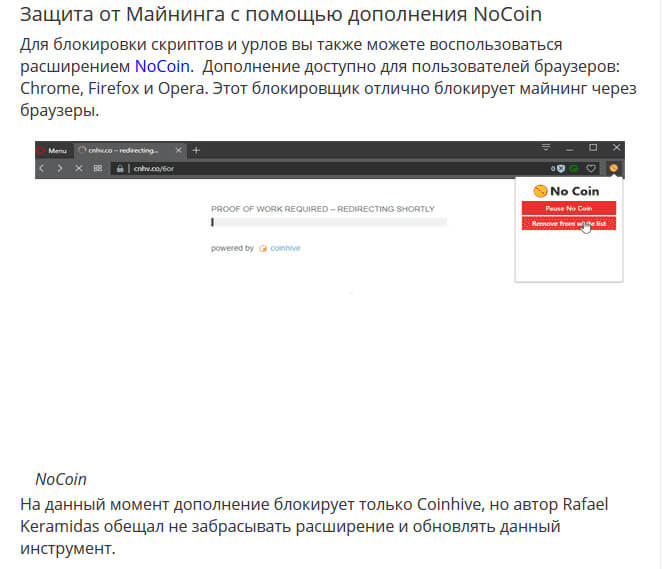Click the proof of work progress bar
Viewport: 663px width, 569px height.
pos(329,222)
